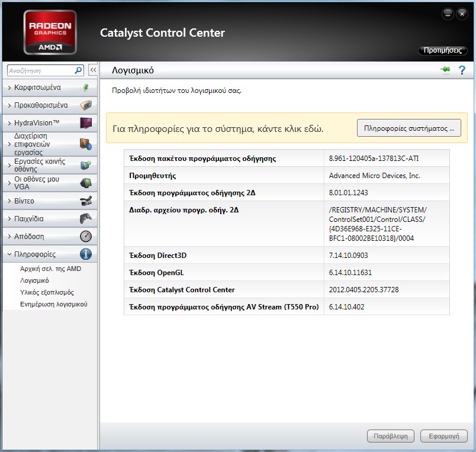Open Ενημέρωση λογισμικού page
476x452 pixels.
click(x=53, y=304)
